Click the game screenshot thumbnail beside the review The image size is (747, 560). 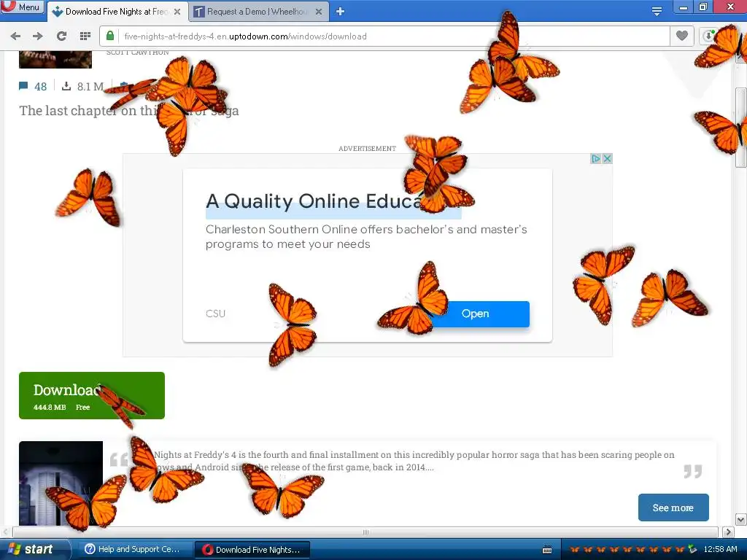[61, 483]
